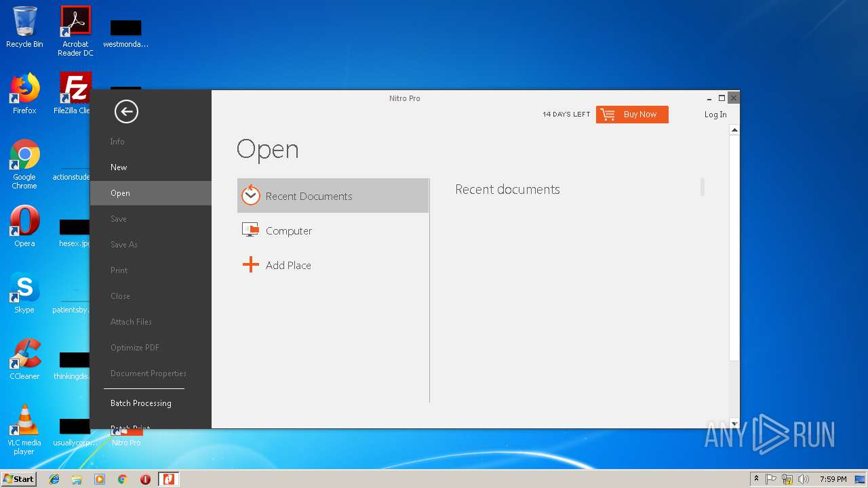Click the Computer monitor icon
Image resolution: width=868 pixels, height=488 pixels.
(x=251, y=230)
